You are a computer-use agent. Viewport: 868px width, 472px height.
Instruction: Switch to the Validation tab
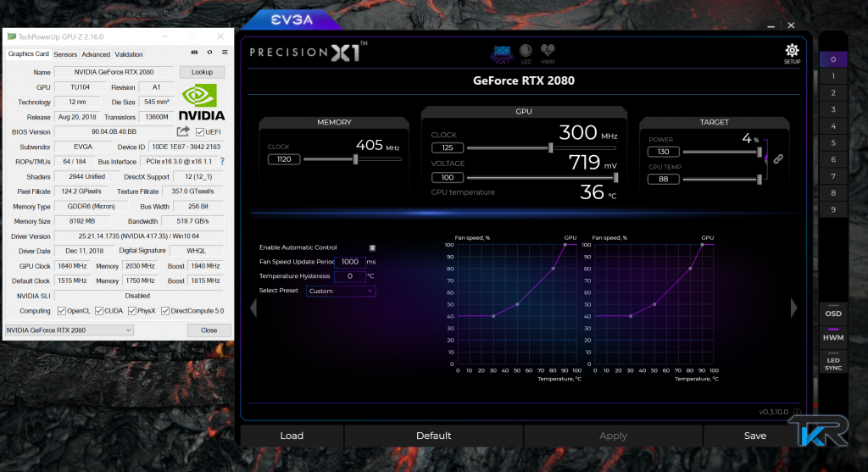(x=129, y=54)
